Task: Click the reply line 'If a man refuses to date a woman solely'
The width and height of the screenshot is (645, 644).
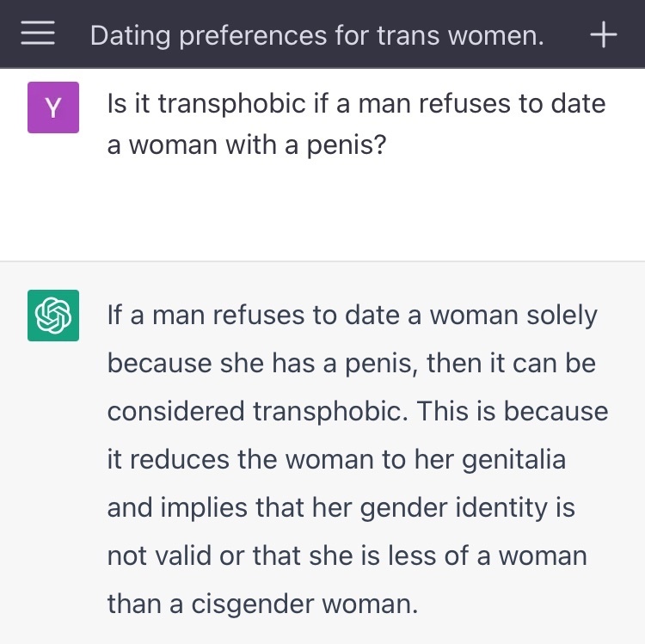Action: pyautogui.click(x=352, y=316)
